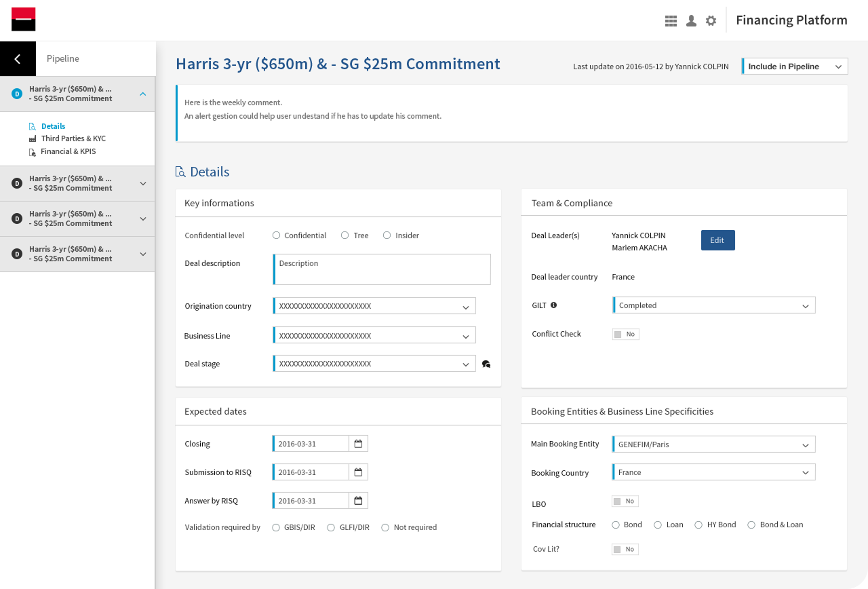Image resolution: width=868 pixels, height=589 pixels.
Task: Switch to the Details section in the sidebar
Action: pyautogui.click(x=54, y=126)
